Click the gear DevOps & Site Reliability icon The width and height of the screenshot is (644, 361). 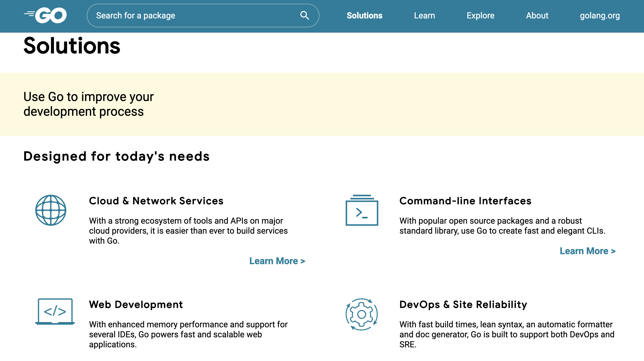pyautogui.click(x=362, y=314)
